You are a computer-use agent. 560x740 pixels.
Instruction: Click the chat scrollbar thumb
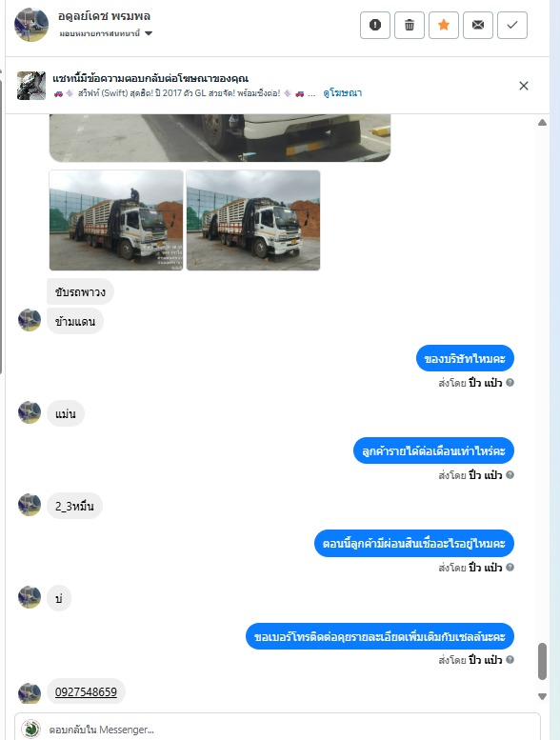543,661
